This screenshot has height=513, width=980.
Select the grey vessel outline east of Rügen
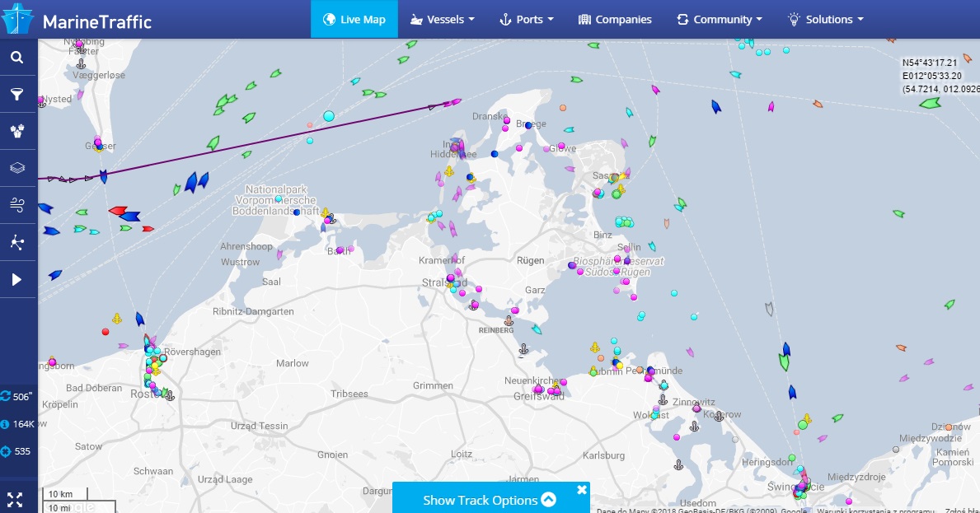coord(769,308)
